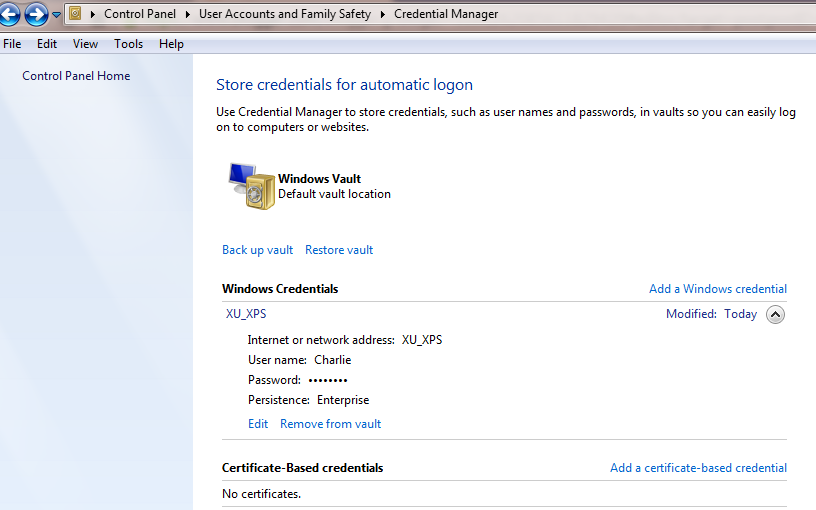
Task: Click the Back navigation arrow
Action: pyautogui.click(x=9, y=14)
